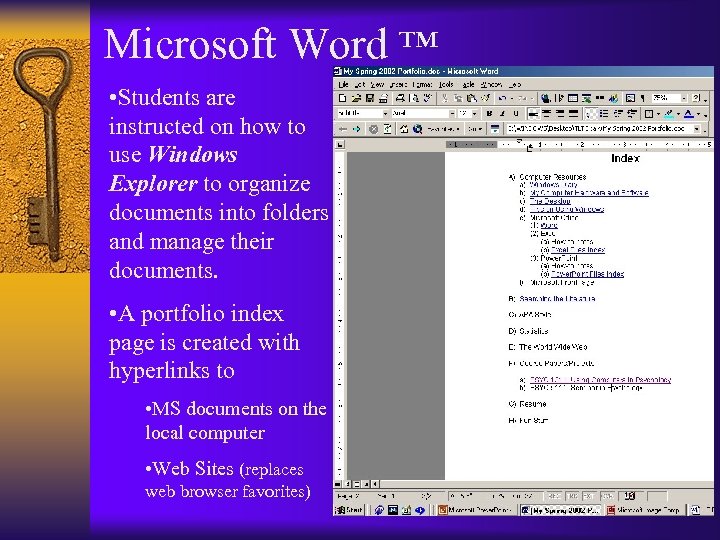The width and height of the screenshot is (720, 540).
Task: Open the Favorites dropdown on Web toolbar
Action: 444,129
